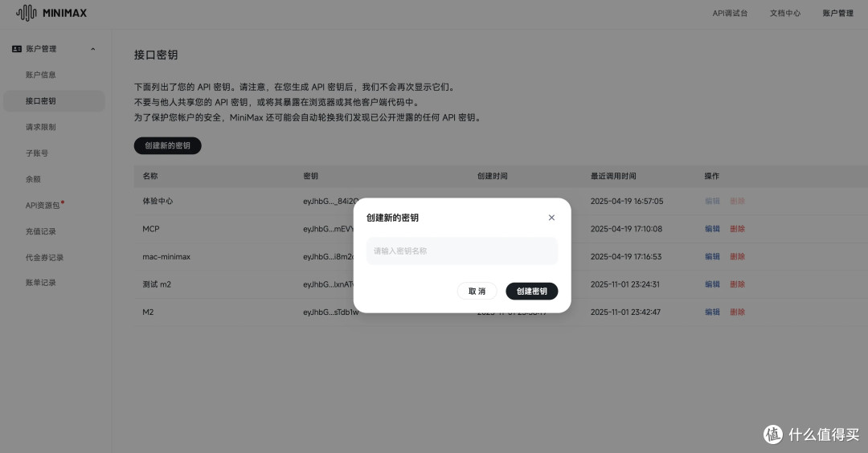Click the 创建新的密钥 button
868x453 pixels.
coord(168,145)
